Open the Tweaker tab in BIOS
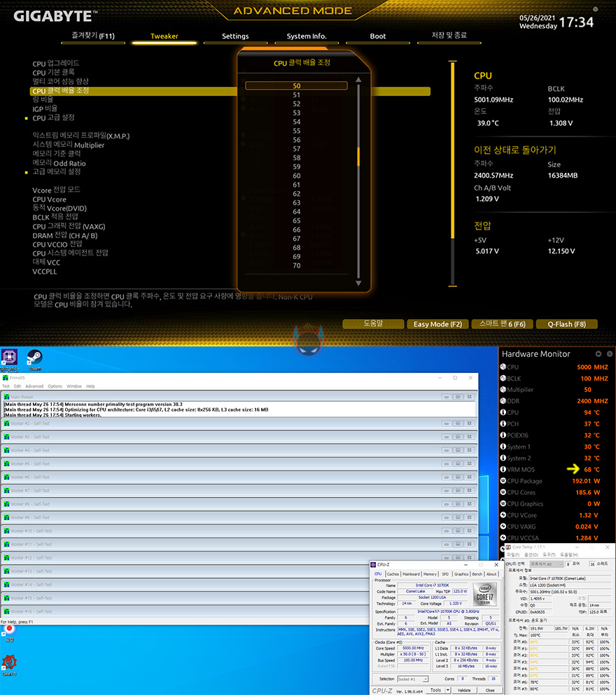Viewport: 616px width, 695px height. click(164, 36)
